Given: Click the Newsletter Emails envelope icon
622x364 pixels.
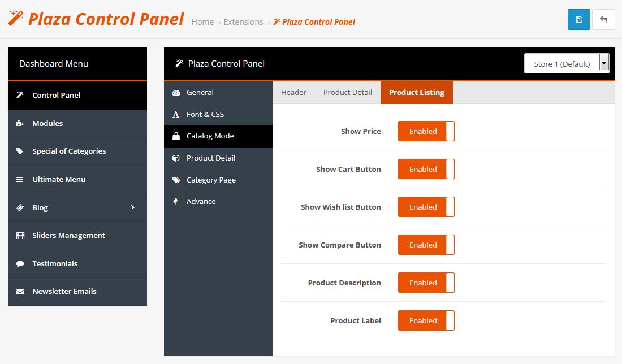Looking at the screenshot, I should pos(20,292).
